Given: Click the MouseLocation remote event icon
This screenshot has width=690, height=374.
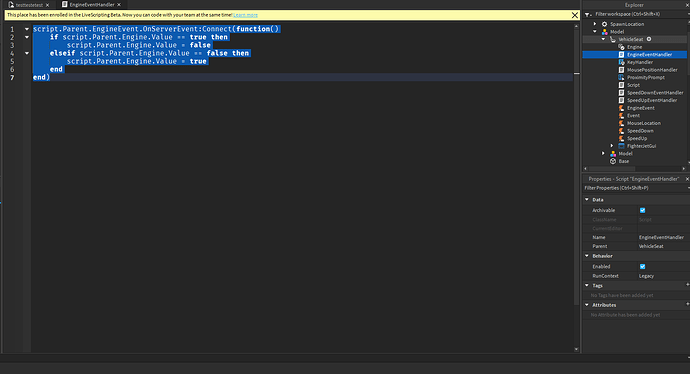Looking at the screenshot, I should coord(621,123).
